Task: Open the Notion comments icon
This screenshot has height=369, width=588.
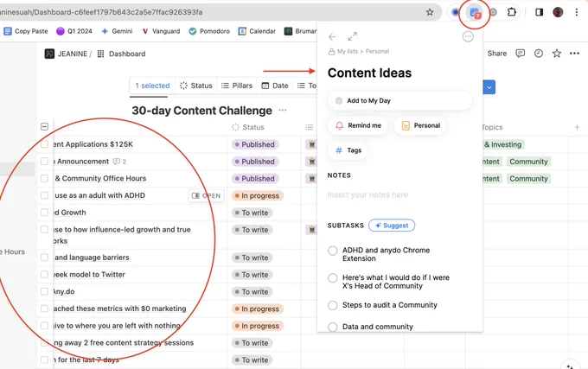Action: [x=521, y=54]
